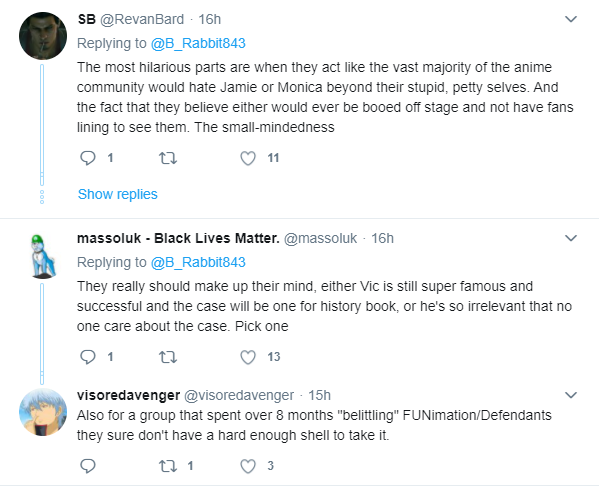Like SB's tweet with 11 likes
The image size is (599, 492).
[248, 158]
